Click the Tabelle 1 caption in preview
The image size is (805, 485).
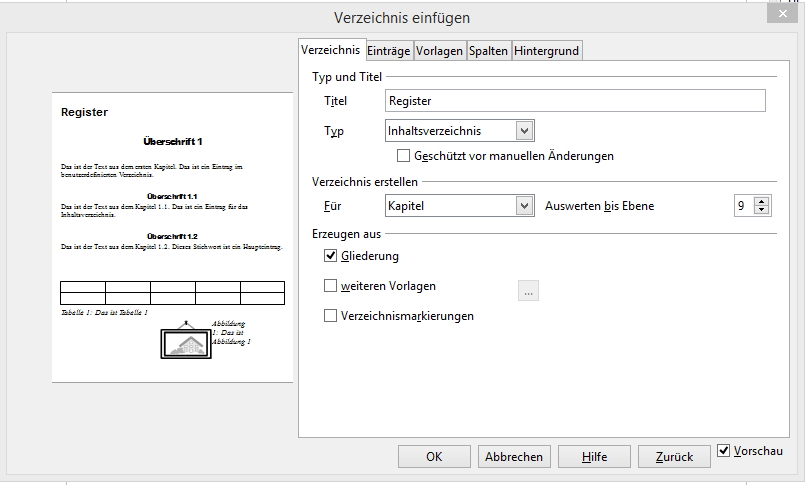tap(104, 312)
